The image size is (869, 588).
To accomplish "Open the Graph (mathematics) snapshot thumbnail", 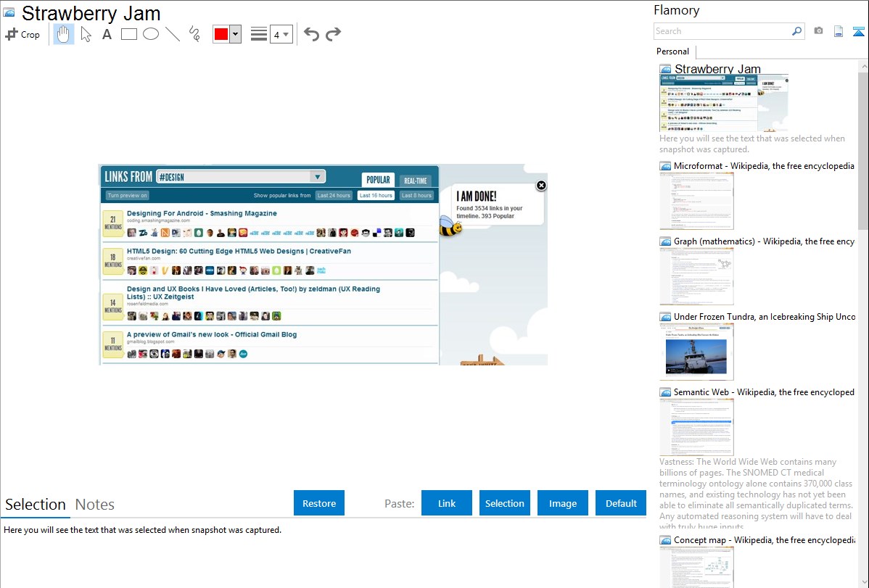I will point(696,276).
